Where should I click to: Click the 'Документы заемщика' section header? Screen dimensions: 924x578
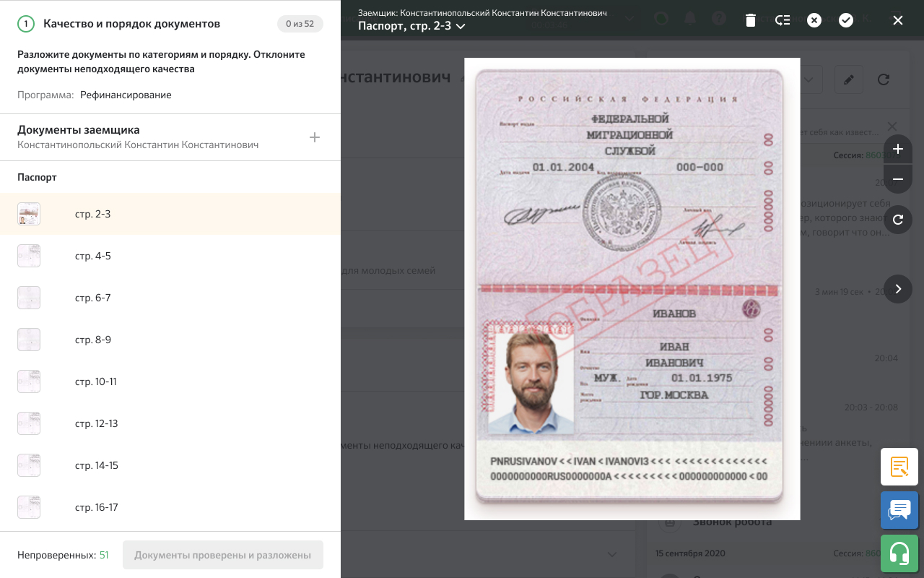point(79,130)
